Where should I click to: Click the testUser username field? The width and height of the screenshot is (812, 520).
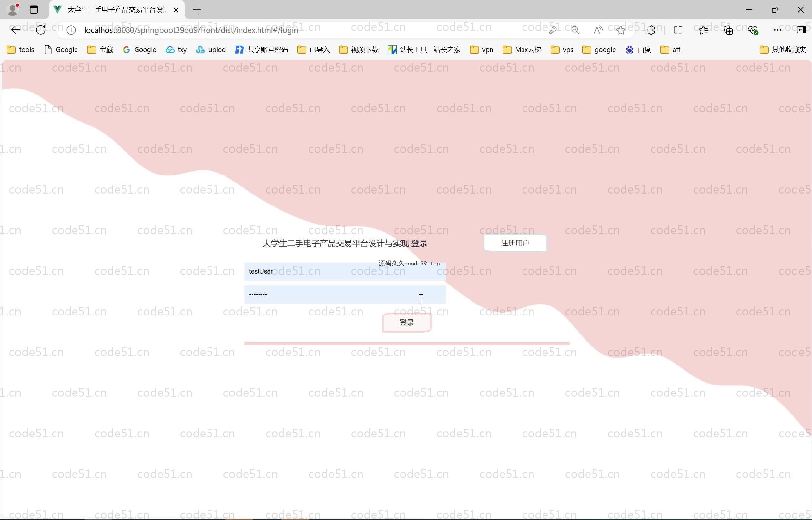tap(345, 272)
